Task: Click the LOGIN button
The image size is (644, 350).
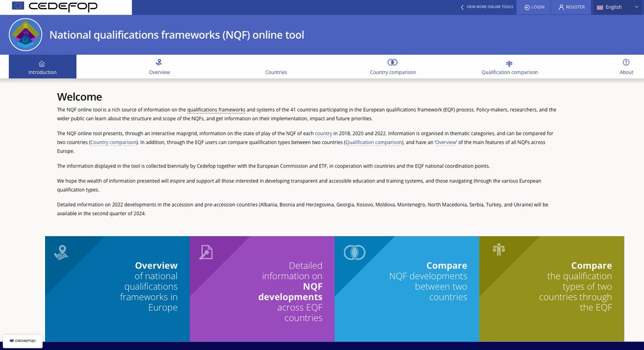Action: (x=533, y=7)
